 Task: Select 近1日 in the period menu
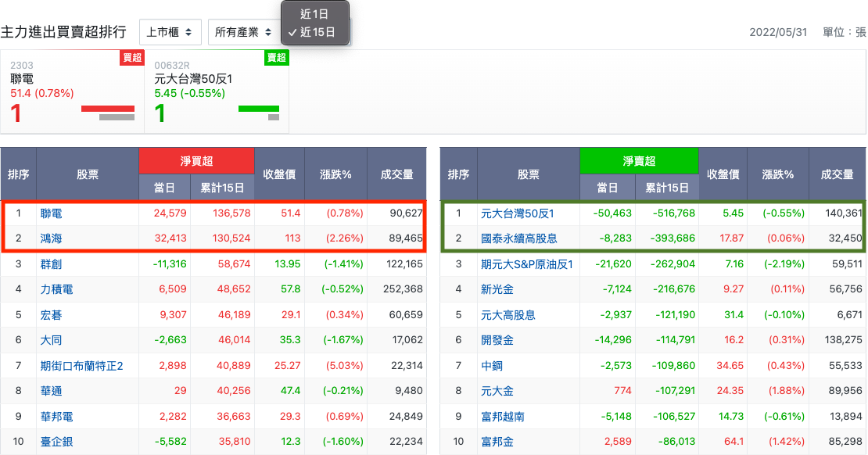tap(315, 14)
